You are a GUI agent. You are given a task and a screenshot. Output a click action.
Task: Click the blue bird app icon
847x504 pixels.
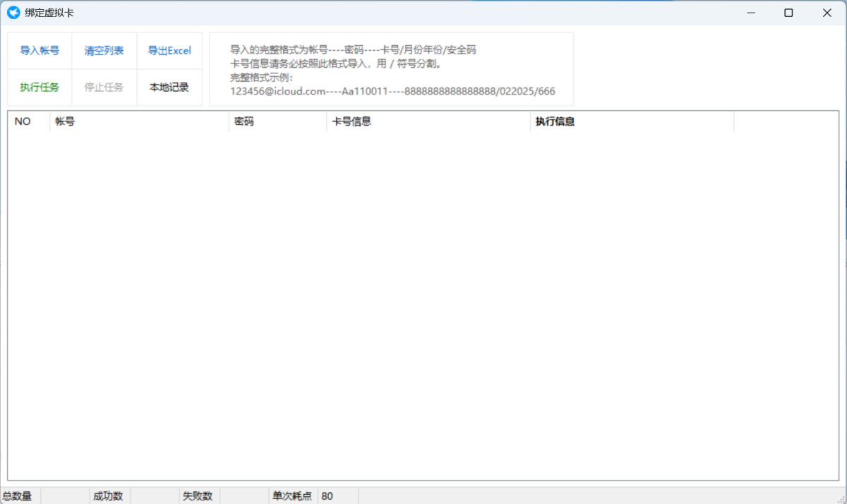coord(13,12)
